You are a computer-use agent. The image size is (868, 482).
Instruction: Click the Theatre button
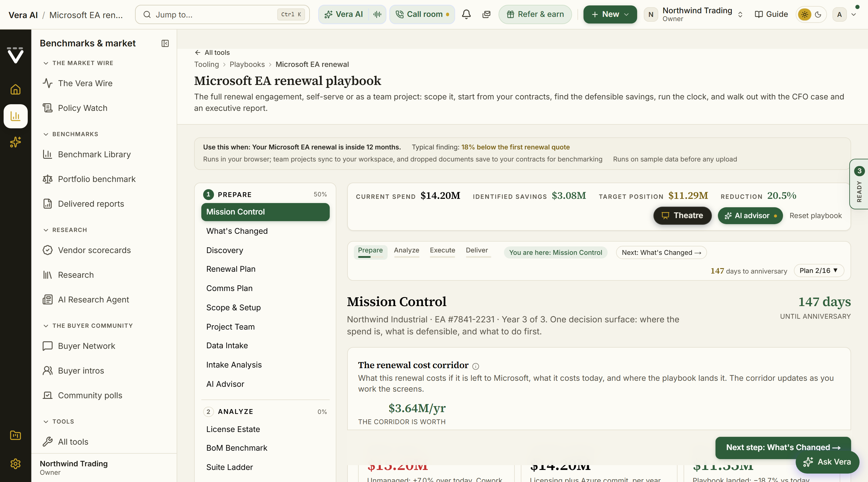[x=682, y=216]
